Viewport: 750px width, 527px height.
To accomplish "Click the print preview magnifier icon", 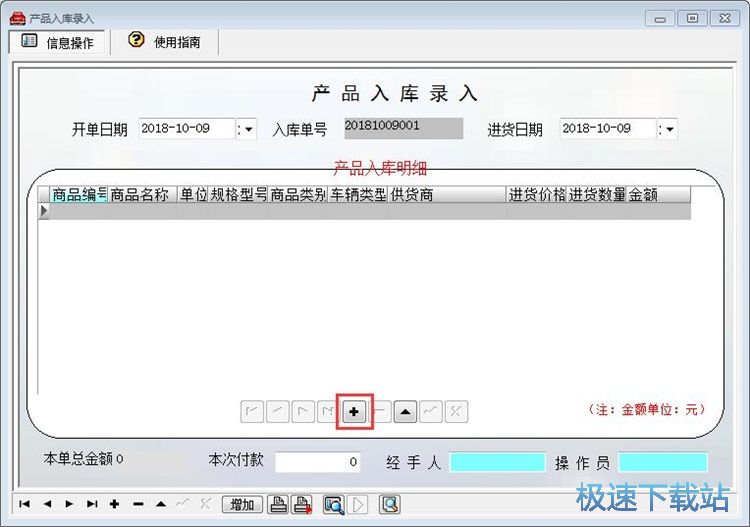I will coord(333,505).
